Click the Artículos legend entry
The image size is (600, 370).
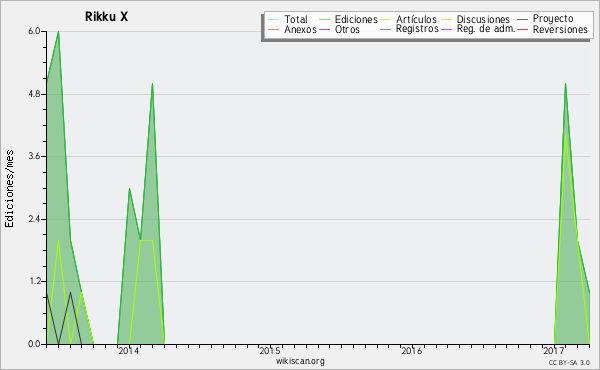coord(408,19)
